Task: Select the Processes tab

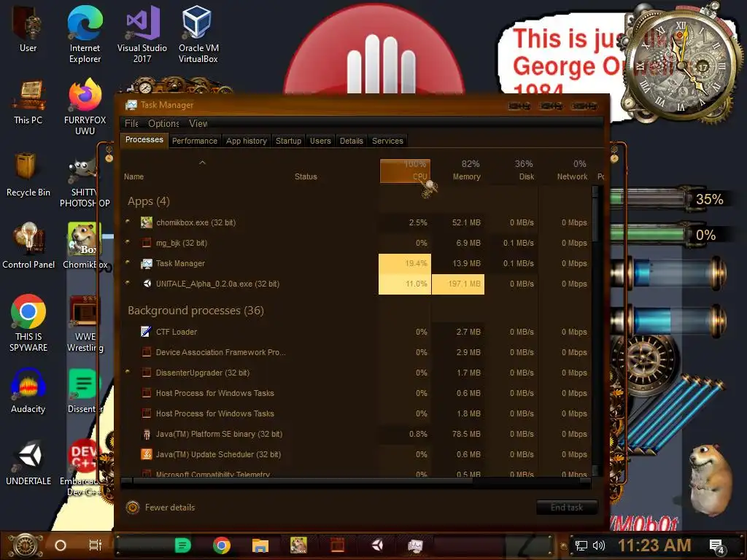Action: coord(144,140)
